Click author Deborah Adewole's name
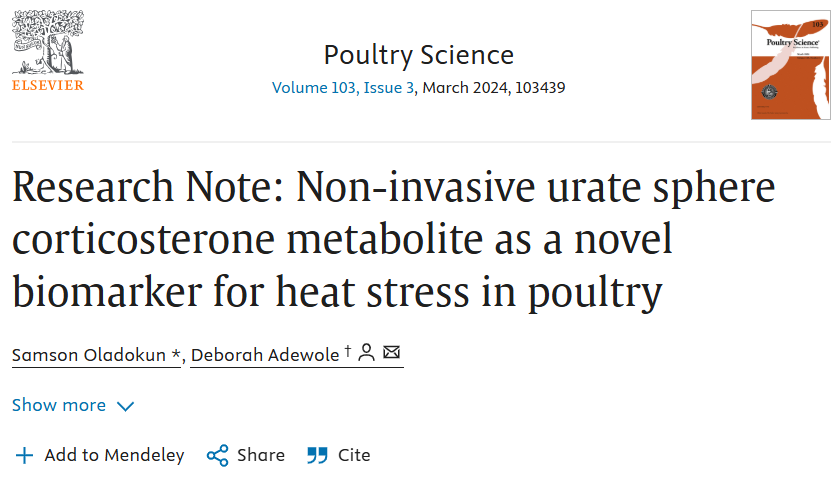The image size is (832, 480). pyautogui.click(x=265, y=355)
